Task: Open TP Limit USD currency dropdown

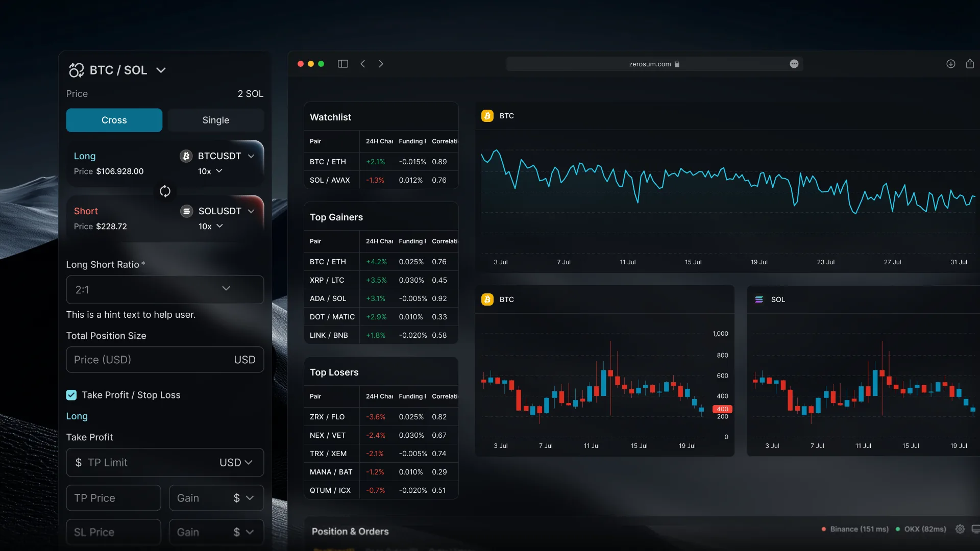Action: [x=236, y=462]
